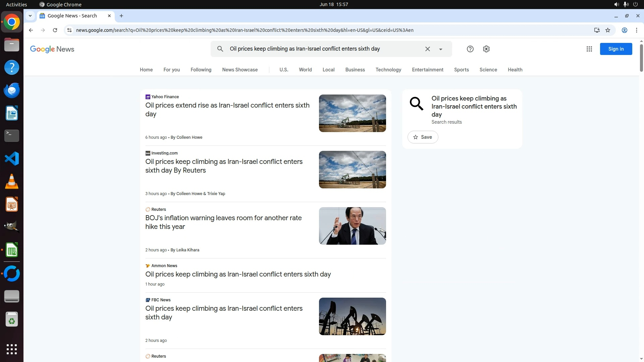Reload the current page
This screenshot has height=362, width=644.
coord(55,30)
